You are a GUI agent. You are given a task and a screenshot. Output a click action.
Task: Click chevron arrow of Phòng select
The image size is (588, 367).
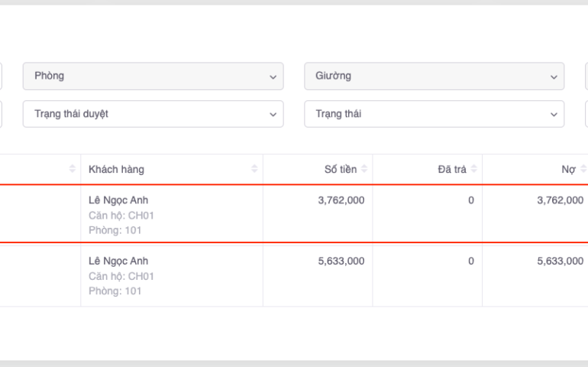[x=273, y=76]
